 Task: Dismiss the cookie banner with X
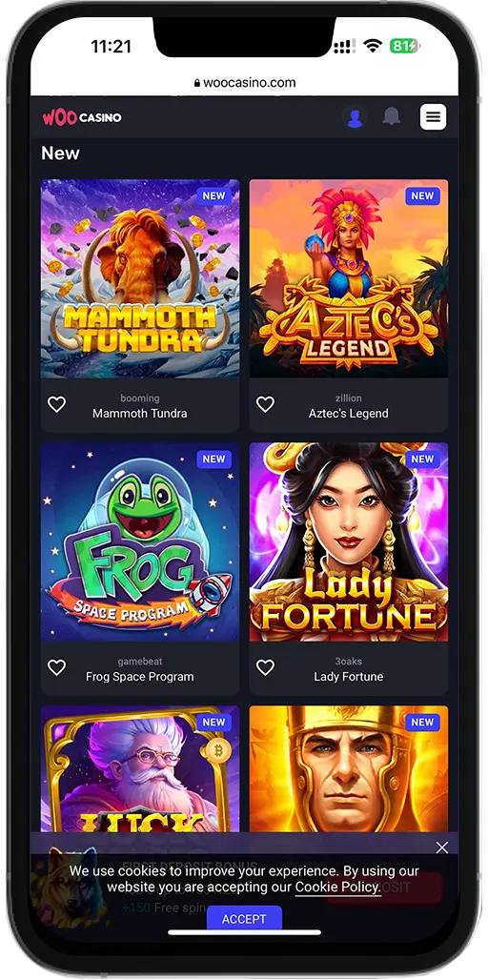[441, 847]
